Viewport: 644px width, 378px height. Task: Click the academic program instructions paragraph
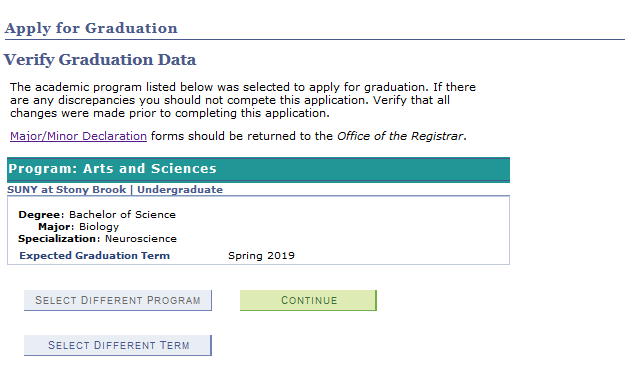243,100
